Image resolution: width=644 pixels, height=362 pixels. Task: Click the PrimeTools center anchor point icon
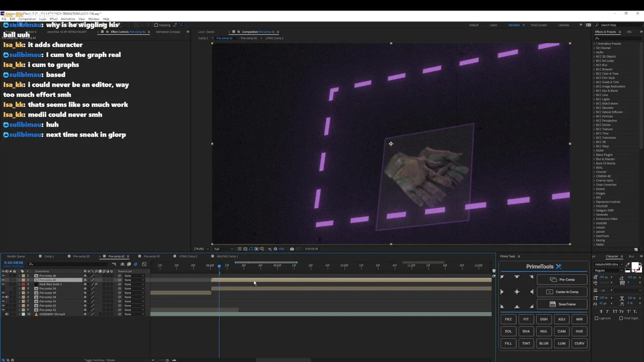coord(517,292)
